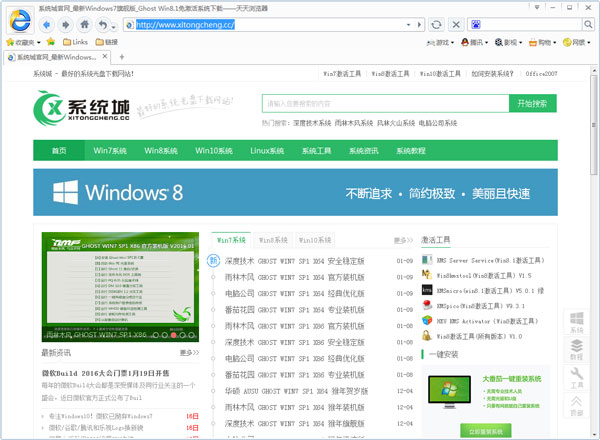Click the Baidu paw search engine icon
The image size is (600, 440).
[x=476, y=25]
